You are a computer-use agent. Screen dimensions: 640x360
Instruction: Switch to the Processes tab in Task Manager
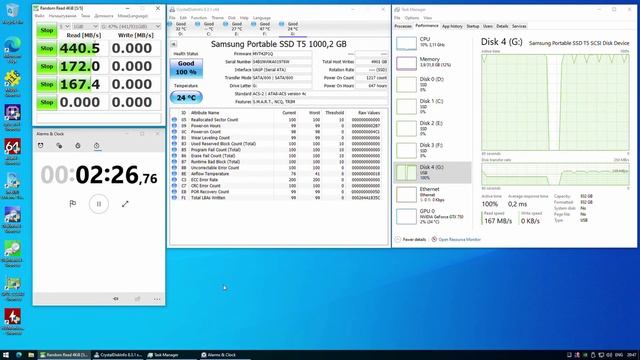pos(403,26)
